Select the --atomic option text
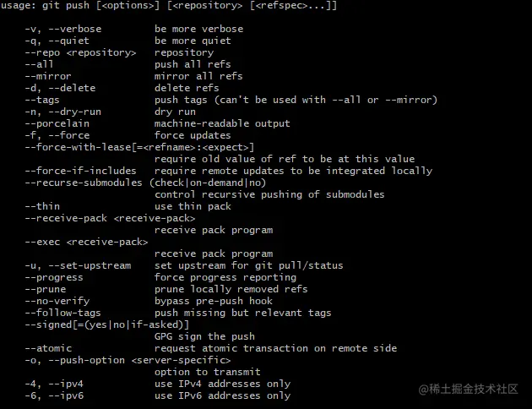 [x=48, y=349]
